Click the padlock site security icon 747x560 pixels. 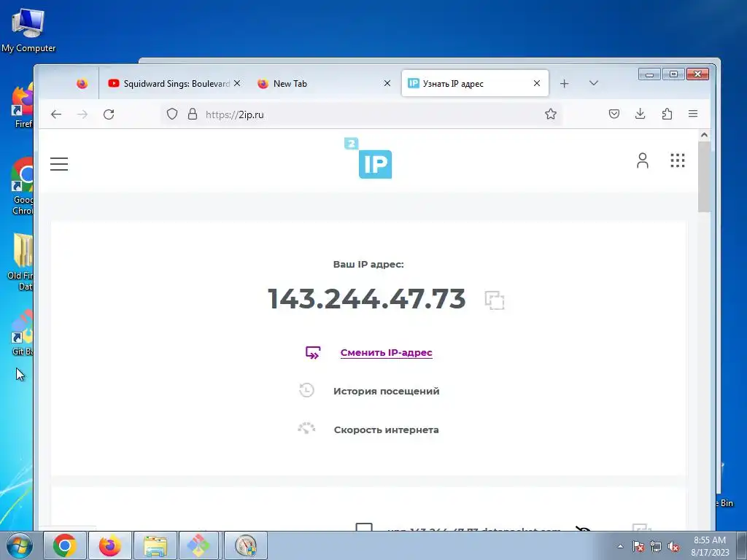click(x=193, y=114)
